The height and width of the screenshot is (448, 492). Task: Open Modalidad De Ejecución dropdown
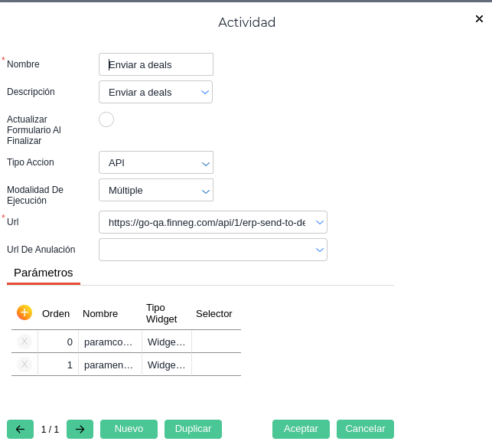point(205,191)
